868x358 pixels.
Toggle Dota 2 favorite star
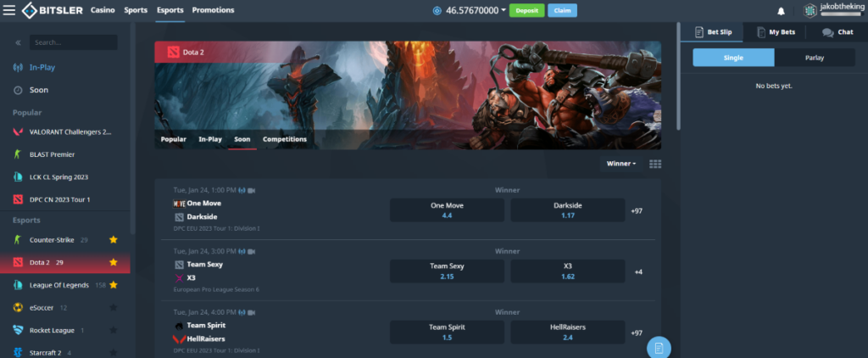point(114,262)
